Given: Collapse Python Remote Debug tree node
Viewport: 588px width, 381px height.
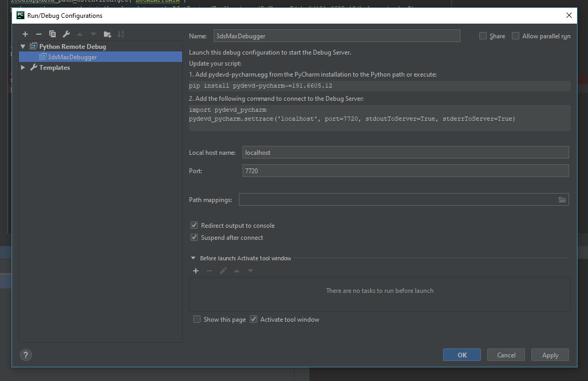Looking at the screenshot, I should 23,47.
